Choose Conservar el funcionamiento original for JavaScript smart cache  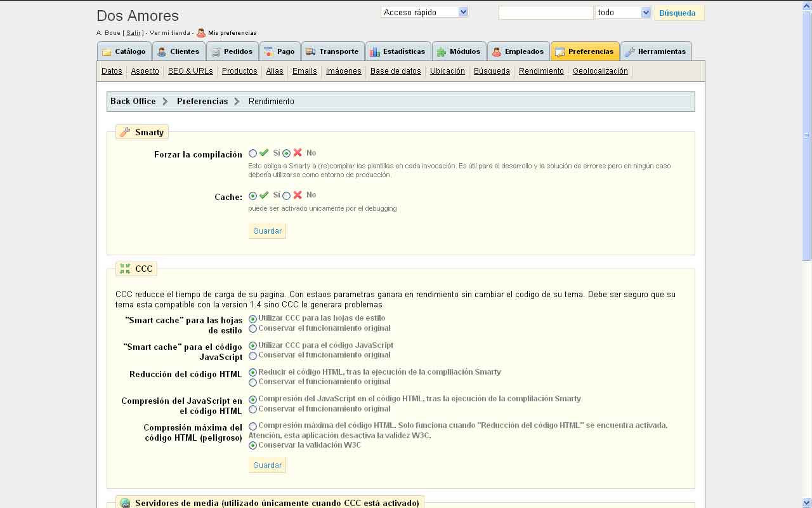253,356
